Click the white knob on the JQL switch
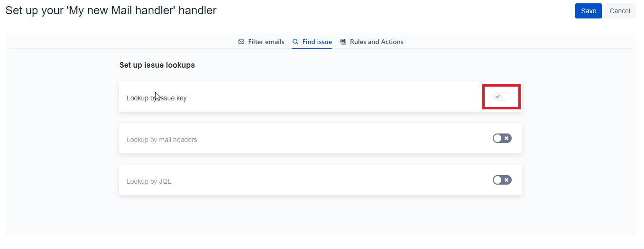Image resolution: width=644 pixels, height=249 pixels. tap(497, 180)
